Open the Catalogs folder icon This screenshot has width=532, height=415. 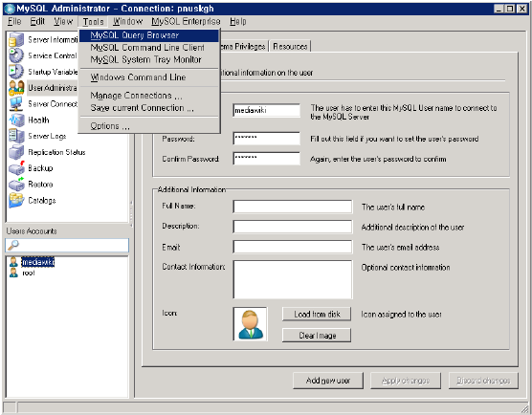point(16,201)
